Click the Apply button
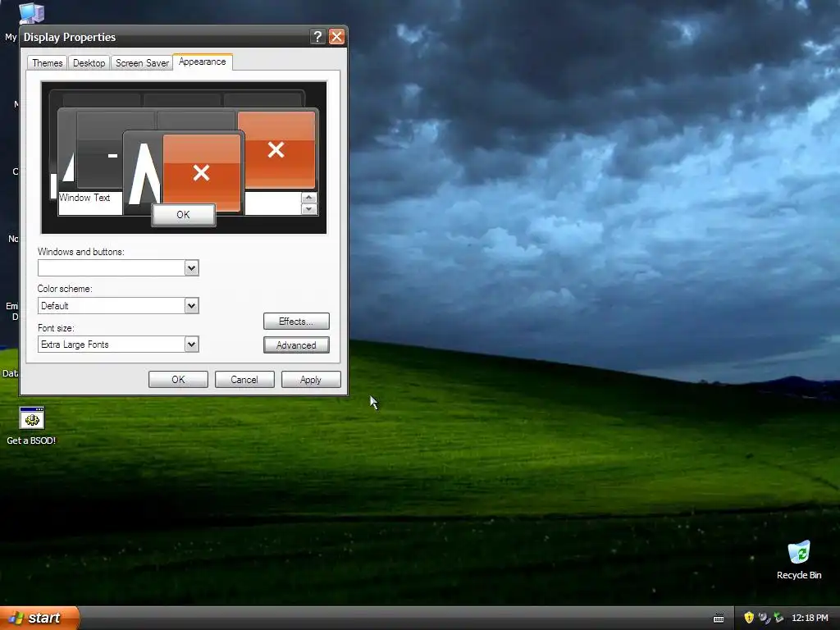The image size is (840, 630). [x=311, y=379]
